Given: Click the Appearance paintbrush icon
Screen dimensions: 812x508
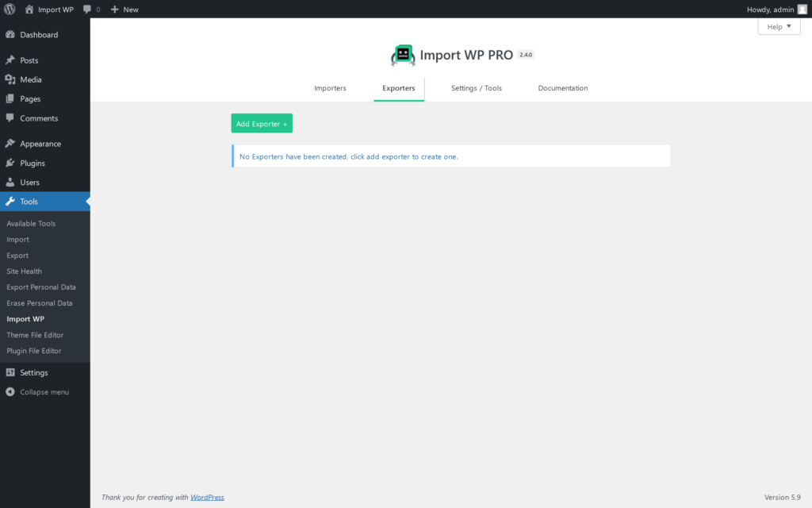Looking at the screenshot, I should pyautogui.click(x=10, y=144).
